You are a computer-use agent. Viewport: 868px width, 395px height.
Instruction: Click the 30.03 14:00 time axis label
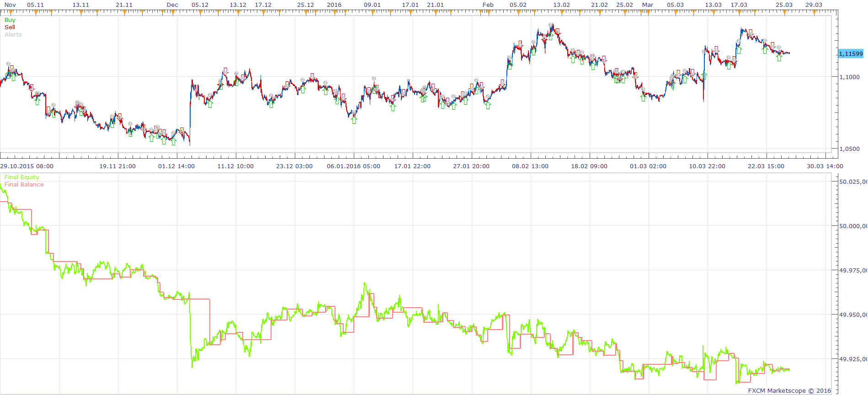[825, 166]
